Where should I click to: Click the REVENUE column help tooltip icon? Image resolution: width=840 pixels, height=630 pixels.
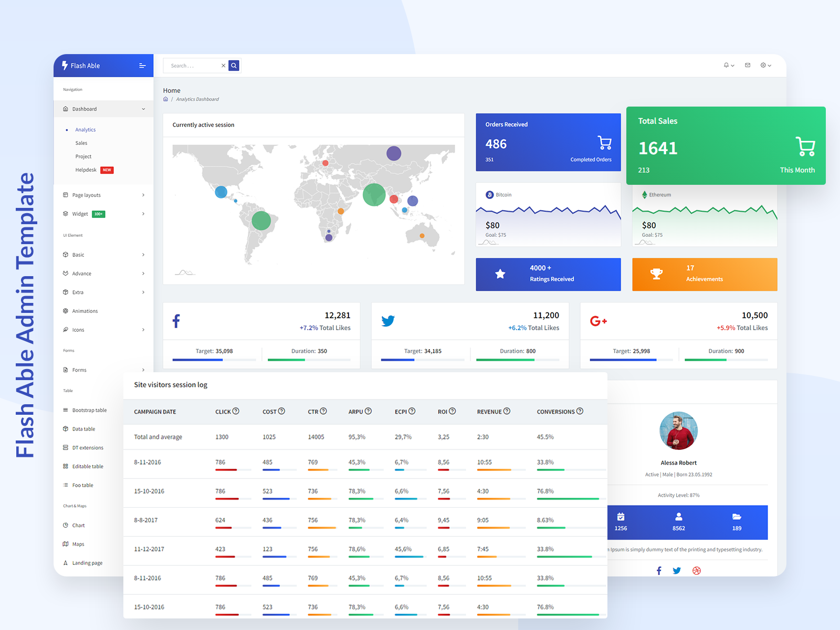(508, 411)
